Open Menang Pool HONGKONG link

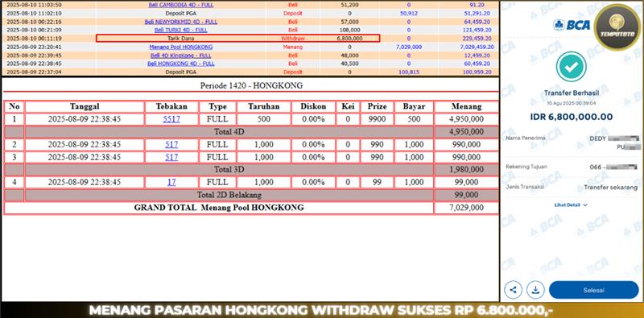(180, 47)
